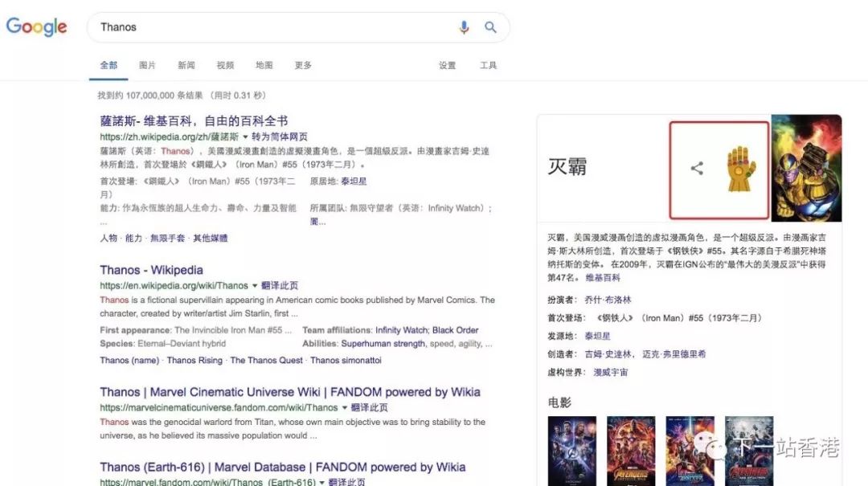Select the 全部 results tab

[x=108, y=65]
